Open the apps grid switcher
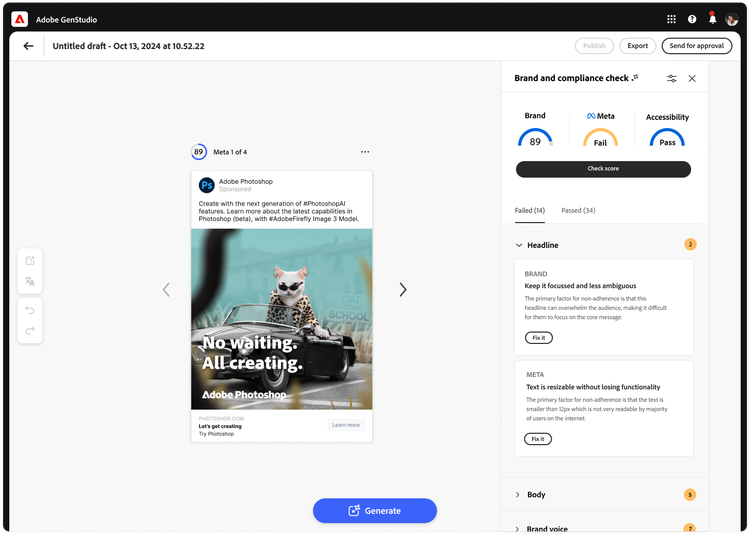The width and height of the screenshot is (750, 535). click(x=671, y=18)
